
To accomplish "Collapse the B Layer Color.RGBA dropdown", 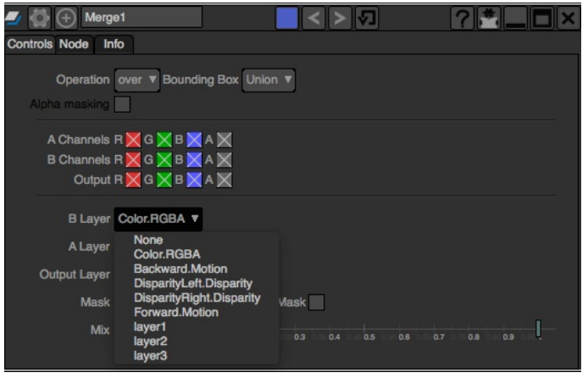I will click(x=158, y=219).
